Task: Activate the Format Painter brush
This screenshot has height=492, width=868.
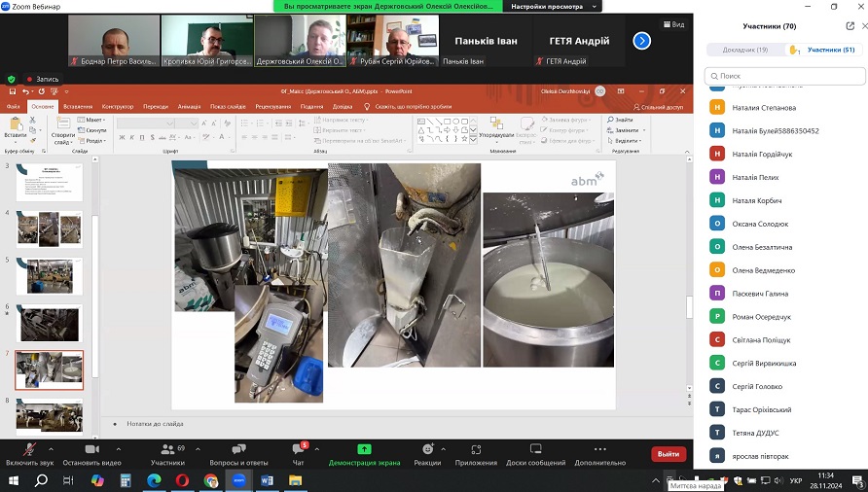Action: coord(33,141)
